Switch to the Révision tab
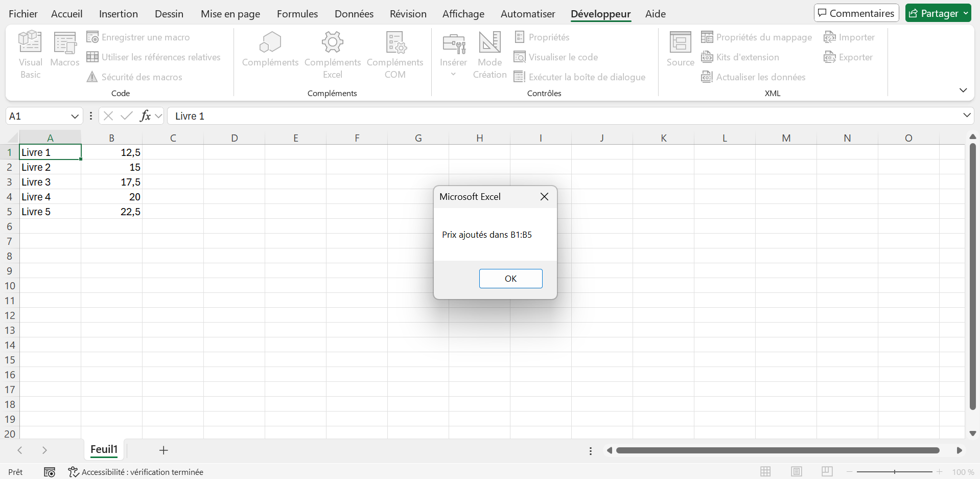The width and height of the screenshot is (980, 479). 408,14
